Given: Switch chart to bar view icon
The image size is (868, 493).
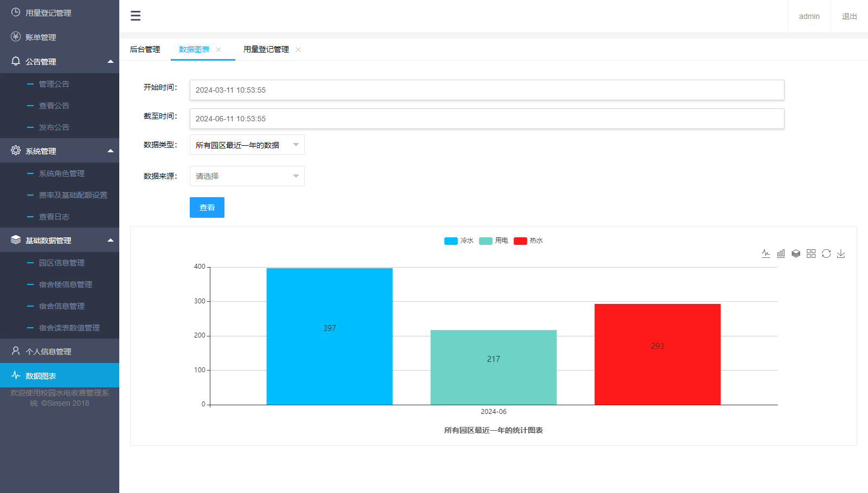Looking at the screenshot, I should tap(781, 254).
